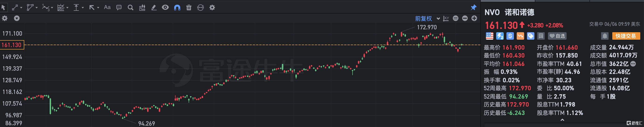Image resolution: width=644 pixels, height=127 pixels.
Task: Select the arrow cursor tool
Action: (x=3, y=7)
